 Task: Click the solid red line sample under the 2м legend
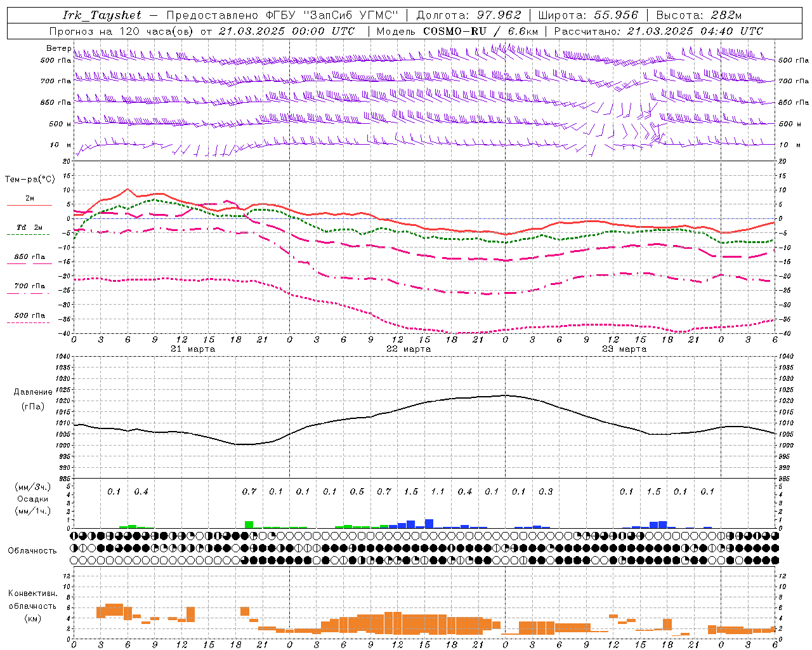click(29, 205)
